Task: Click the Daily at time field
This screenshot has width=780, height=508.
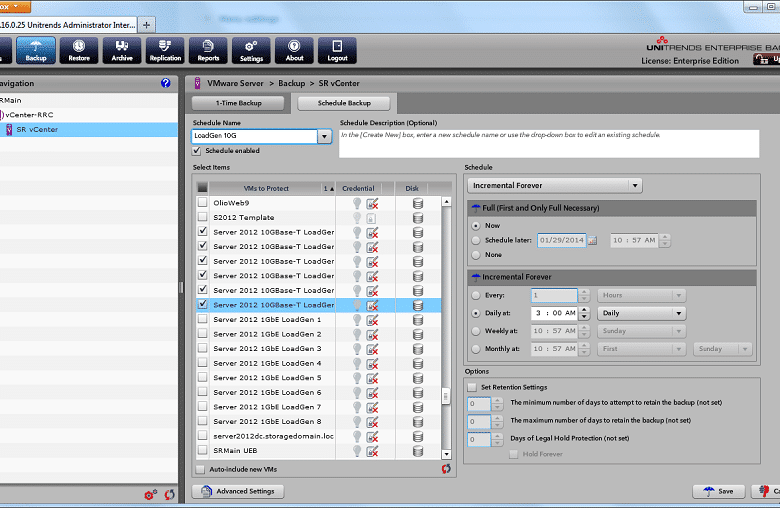Action: pyautogui.click(x=554, y=313)
